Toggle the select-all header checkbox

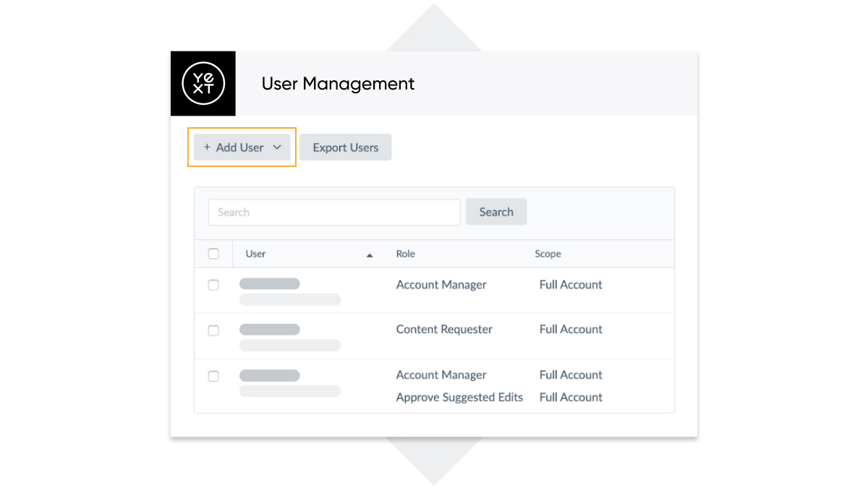coord(213,254)
